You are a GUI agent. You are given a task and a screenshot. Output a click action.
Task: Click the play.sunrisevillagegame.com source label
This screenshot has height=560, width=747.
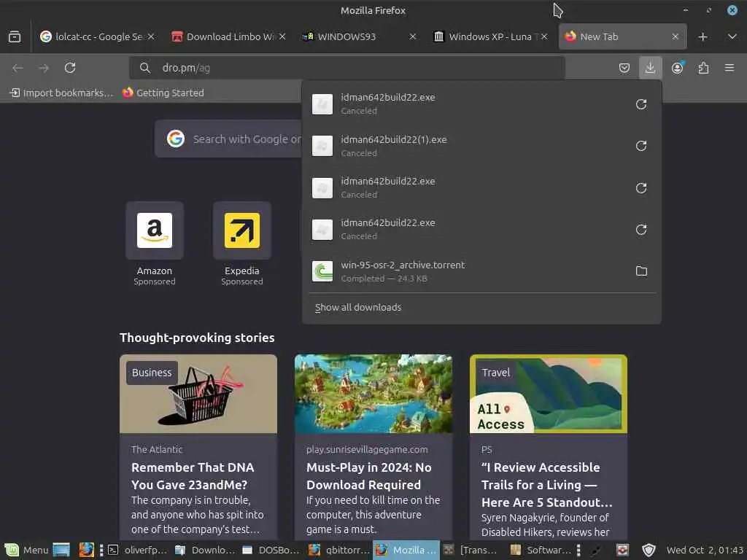[x=367, y=449]
